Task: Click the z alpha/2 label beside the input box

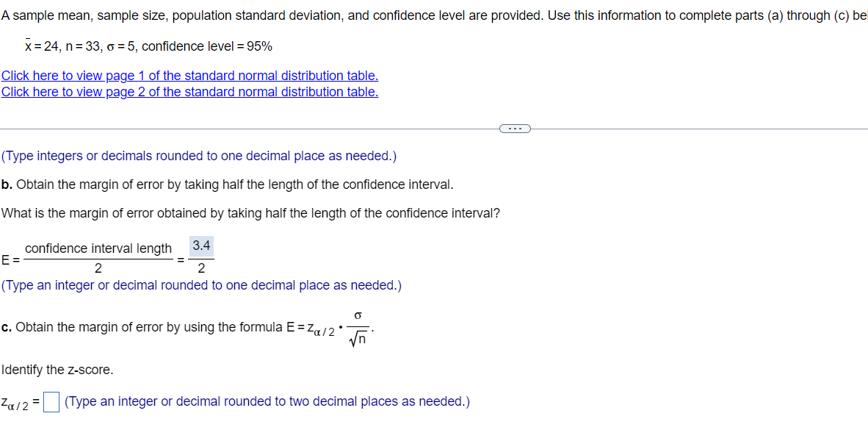Action: pyautogui.click(x=20, y=403)
